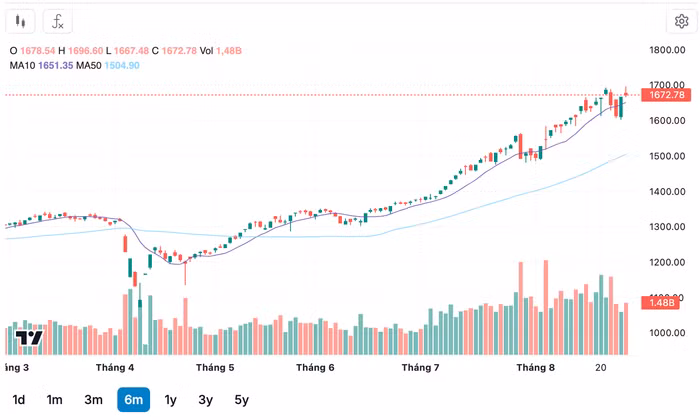Change the range to 3y
The height and width of the screenshot is (420, 700).
[x=205, y=400]
